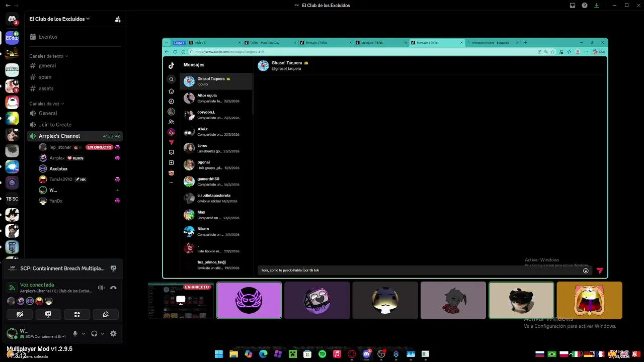Disconnect from voice call

[113, 288]
